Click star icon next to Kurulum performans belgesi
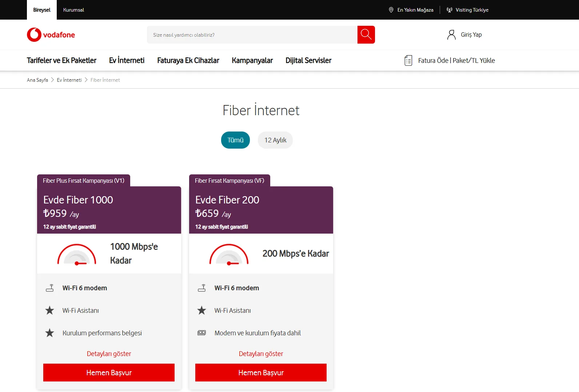 (50, 333)
